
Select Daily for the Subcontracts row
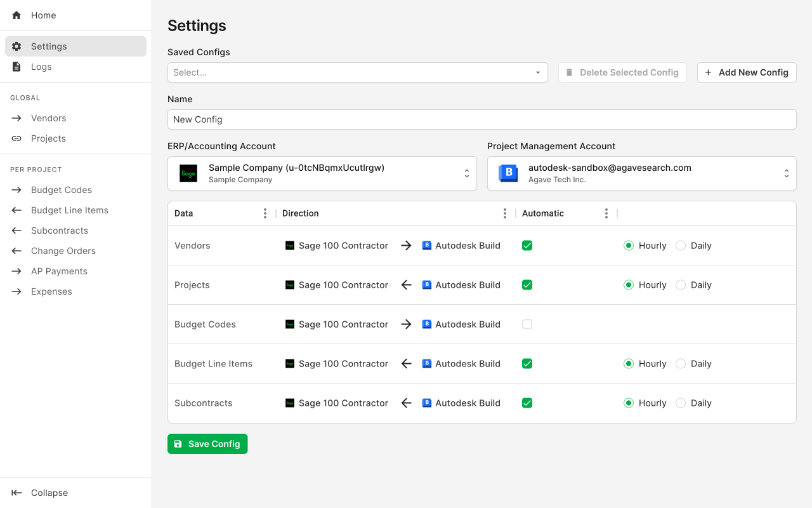pos(681,403)
